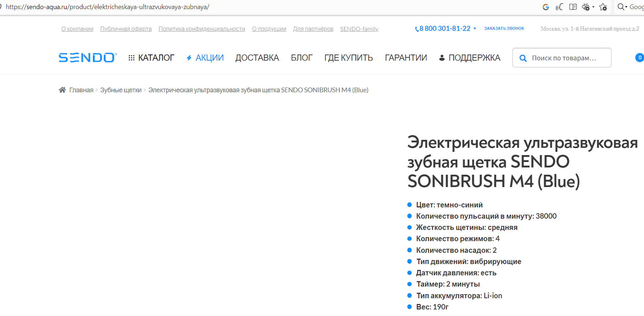Click the 'Вес: 190г' spec line
The width and height of the screenshot is (644, 316).
432,307
